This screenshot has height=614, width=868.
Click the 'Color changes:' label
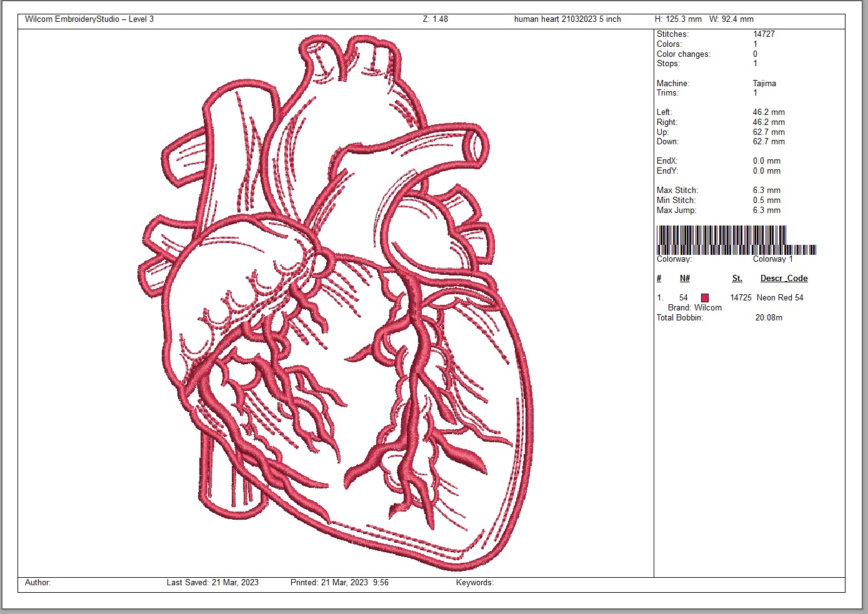[684, 54]
